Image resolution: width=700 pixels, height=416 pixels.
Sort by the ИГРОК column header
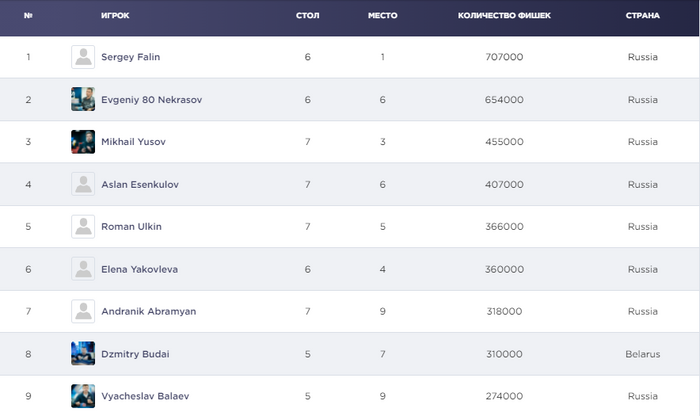(115, 16)
